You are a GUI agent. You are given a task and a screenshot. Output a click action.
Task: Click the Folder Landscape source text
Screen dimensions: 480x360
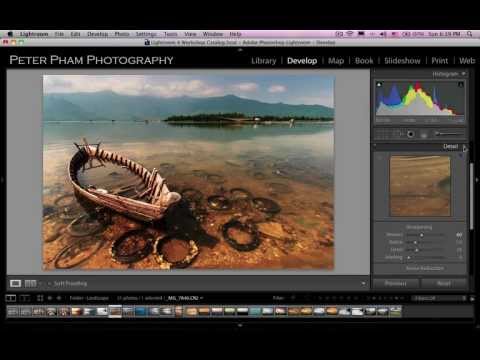(x=89, y=298)
